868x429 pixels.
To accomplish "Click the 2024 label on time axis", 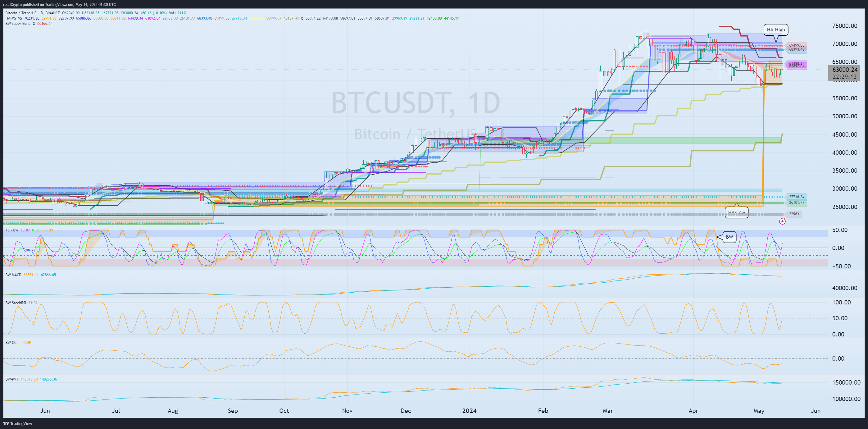I will [469, 411].
